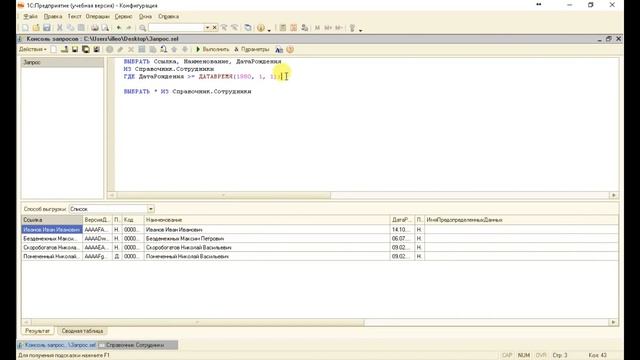Click the Параметры button
This screenshot has height=360, width=640.
251,49
